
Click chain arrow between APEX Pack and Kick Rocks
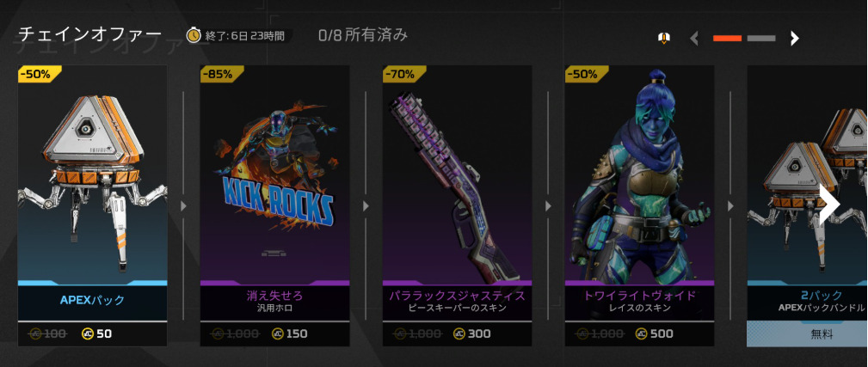pyautogui.click(x=183, y=206)
